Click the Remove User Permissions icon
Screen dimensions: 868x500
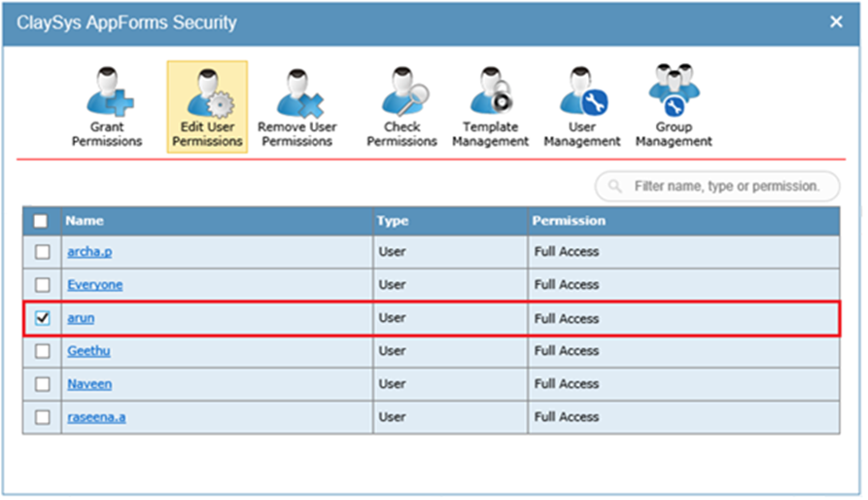point(297,106)
